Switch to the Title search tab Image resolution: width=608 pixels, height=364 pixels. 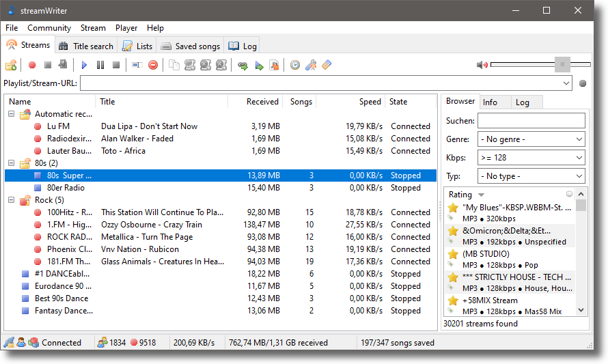pyautogui.click(x=86, y=46)
